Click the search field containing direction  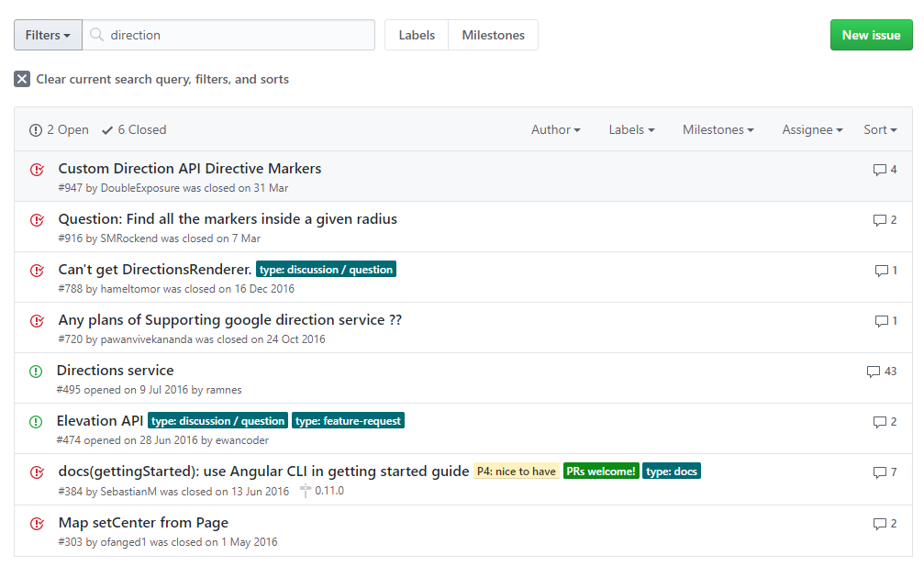click(228, 35)
